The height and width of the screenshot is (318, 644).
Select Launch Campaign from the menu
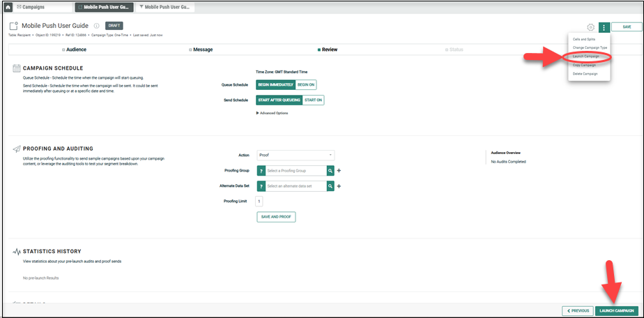click(x=585, y=56)
